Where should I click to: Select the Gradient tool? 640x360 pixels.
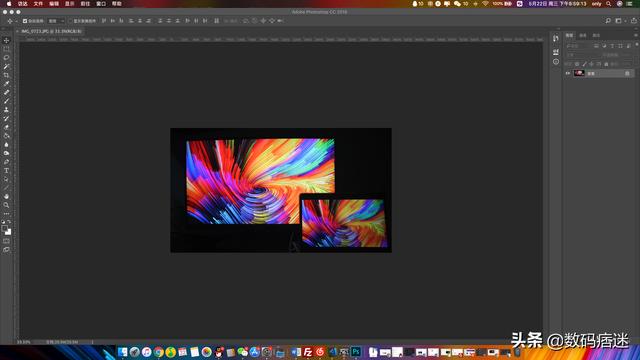tap(6, 136)
